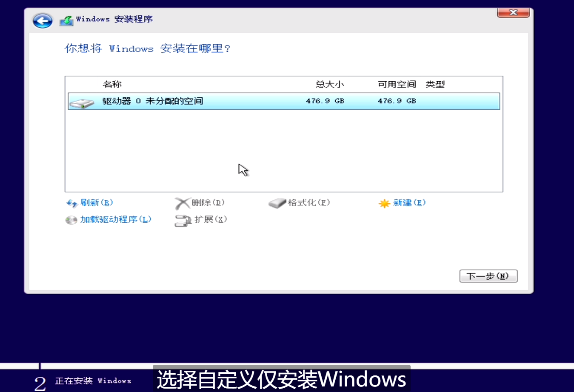Click the Windows Setup logo icon in titlebar
The image size is (574, 392).
tap(66, 19)
